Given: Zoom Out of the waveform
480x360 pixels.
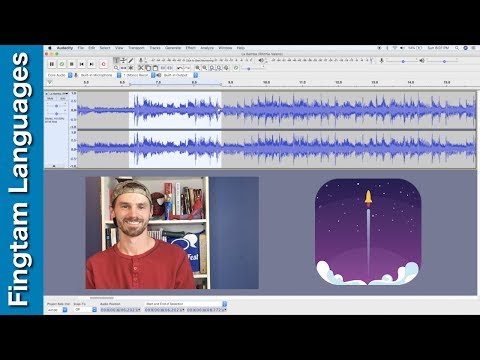Looking at the screenshot, I should click(x=205, y=68).
